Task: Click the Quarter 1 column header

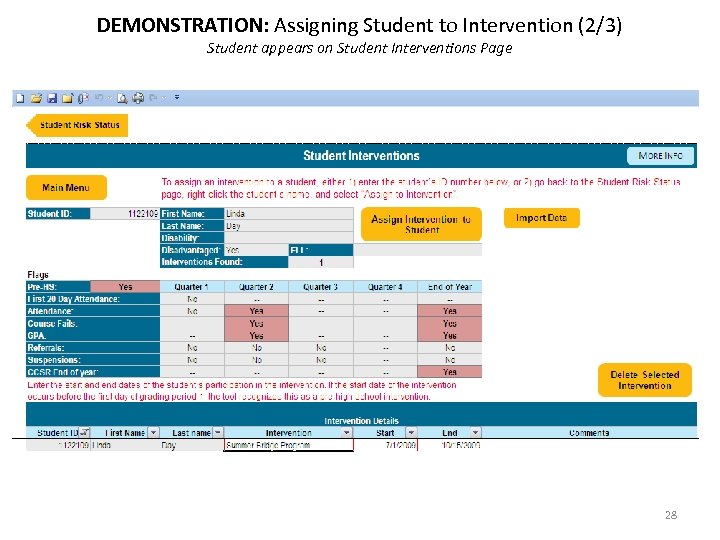Action: [192, 287]
